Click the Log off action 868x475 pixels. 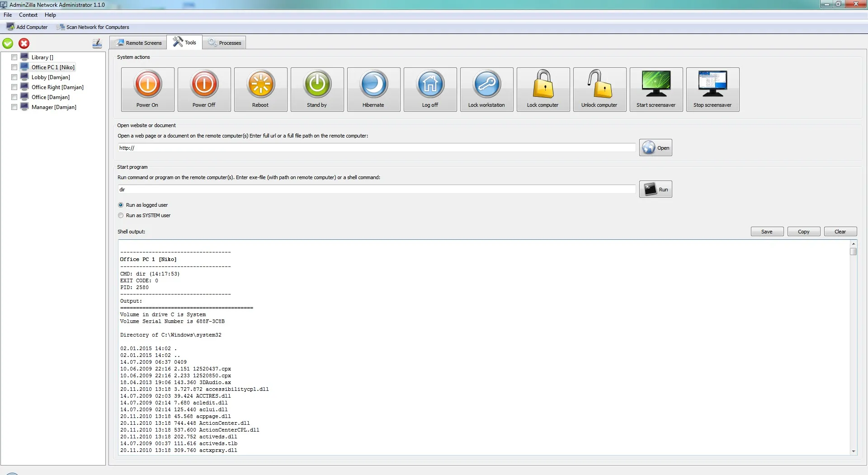click(x=430, y=90)
